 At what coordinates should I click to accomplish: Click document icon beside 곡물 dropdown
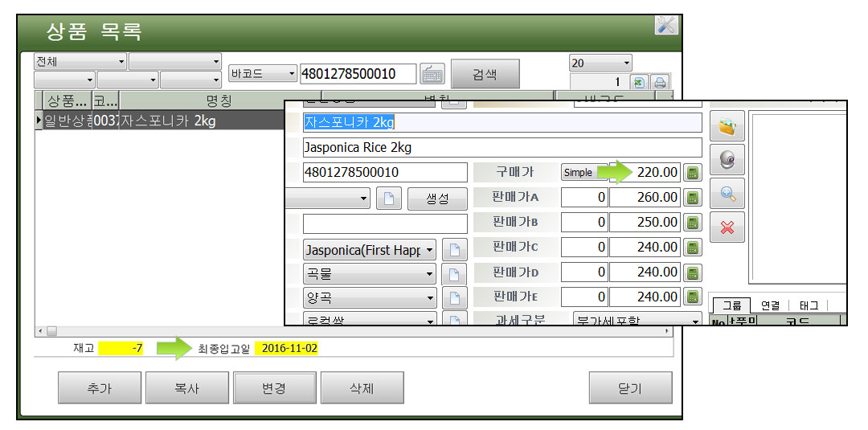[454, 274]
